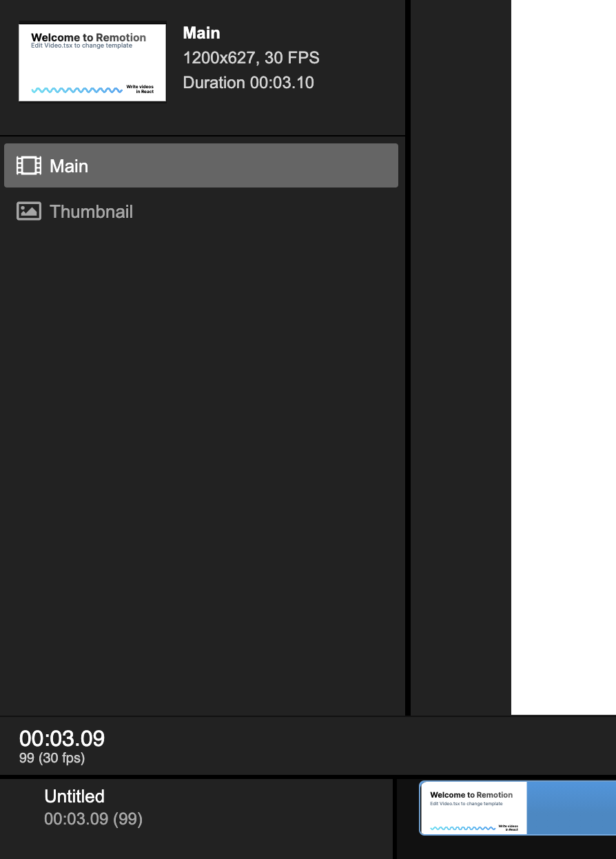Click the large 00:03.09 timecode display
The height and width of the screenshot is (859, 616).
tap(62, 738)
